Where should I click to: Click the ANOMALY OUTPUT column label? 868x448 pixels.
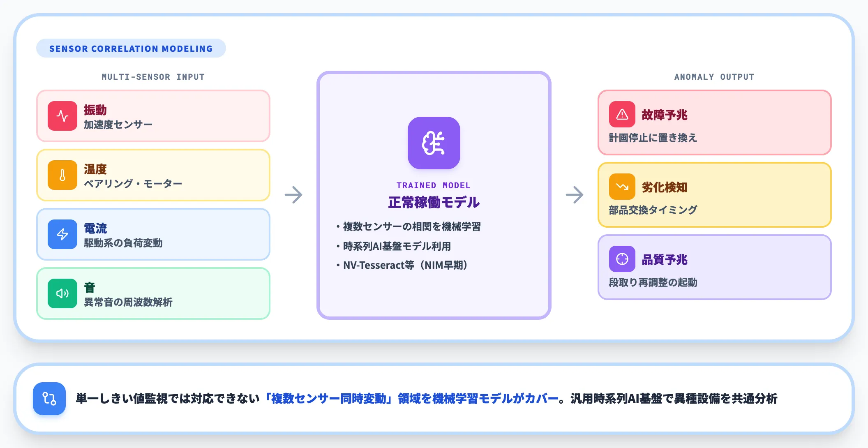coord(715,77)
